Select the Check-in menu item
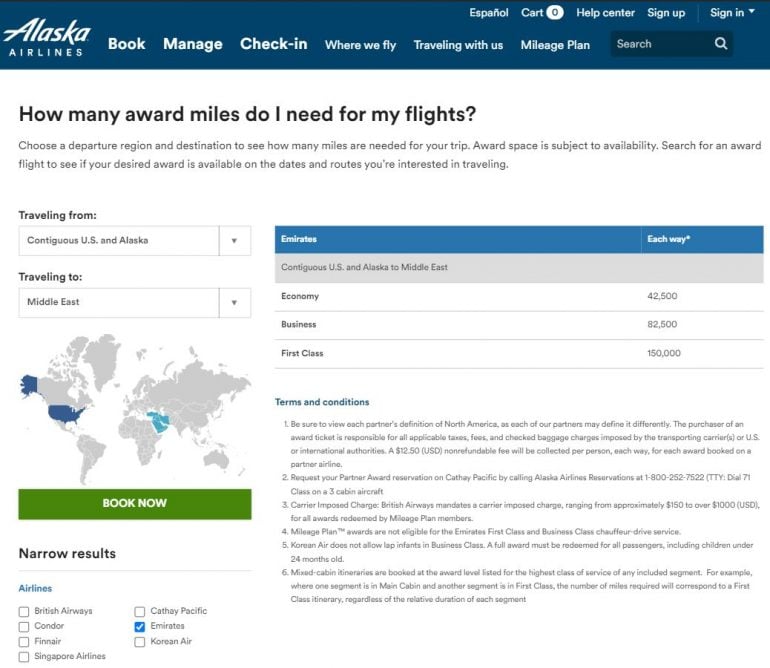Screen dimensions: 770x668 (x=273, y=44)
